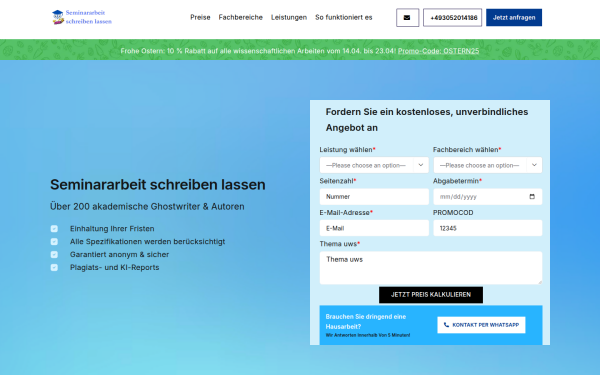Click the Seminararbeit schreiben lassen logo
This screenshot has width=600, height=375.
click(82, 17)
